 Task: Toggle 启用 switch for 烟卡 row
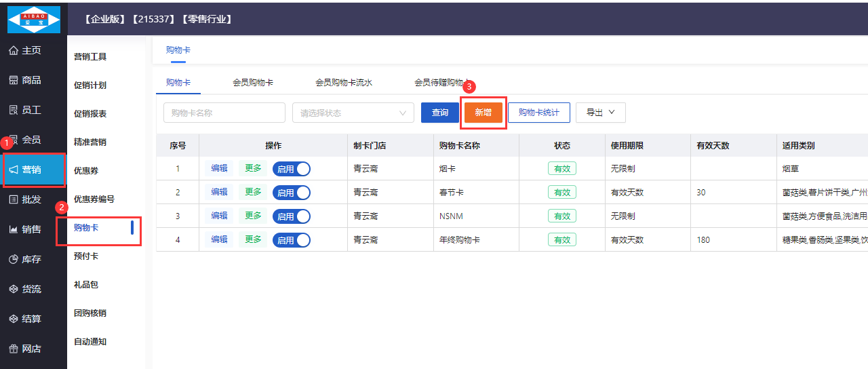(292, 169)
